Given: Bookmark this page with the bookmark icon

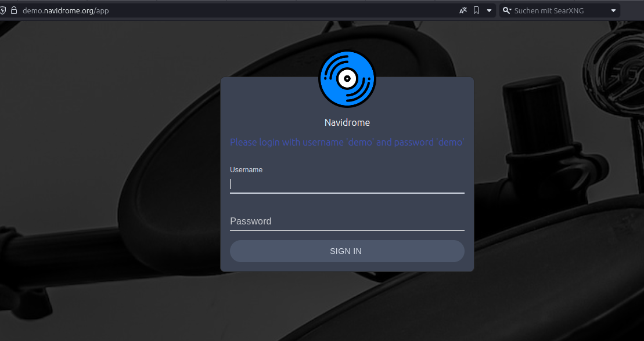Looking at the screenshot, I should tap(476, 10).
